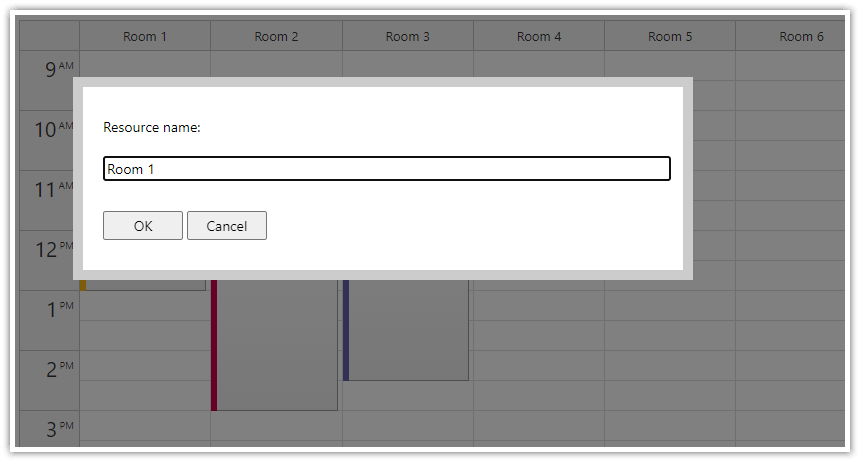
Task: Select the Room 3 column header
Action: pyautogui.click(x=408, y=36)
